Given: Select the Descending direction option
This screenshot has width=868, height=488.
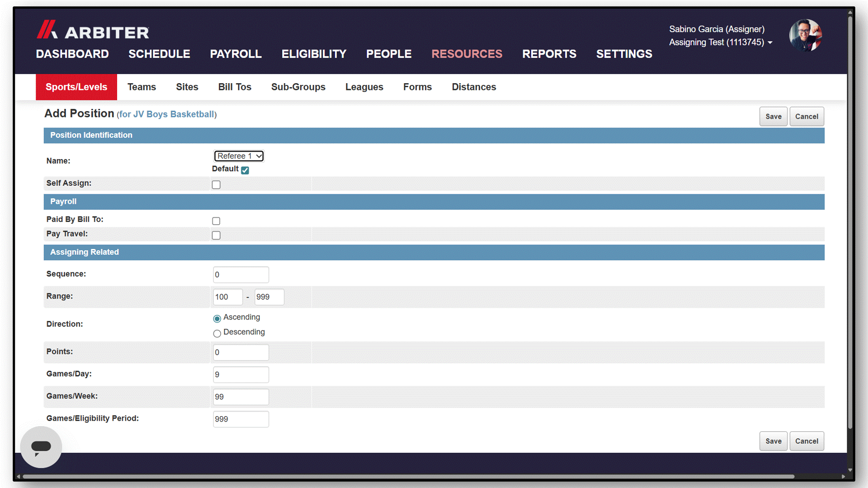Looking at the screenshot, I should (217, 333).
